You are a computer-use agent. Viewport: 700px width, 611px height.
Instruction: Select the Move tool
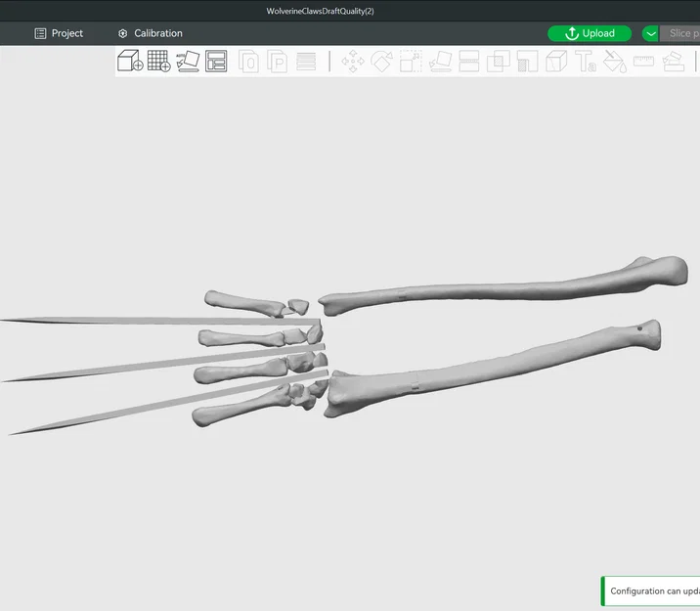click(x=353, y=62)
